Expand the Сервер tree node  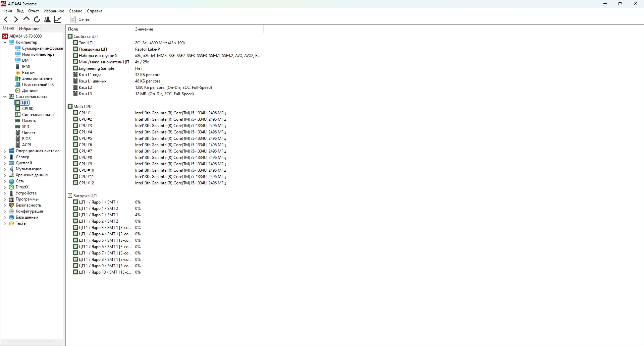(x=5, y=157)
